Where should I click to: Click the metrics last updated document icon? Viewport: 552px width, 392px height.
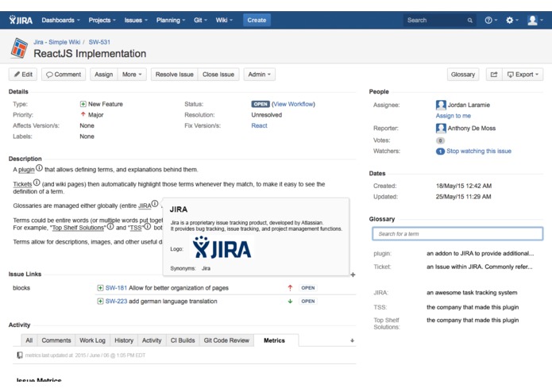tap(20, 355)
